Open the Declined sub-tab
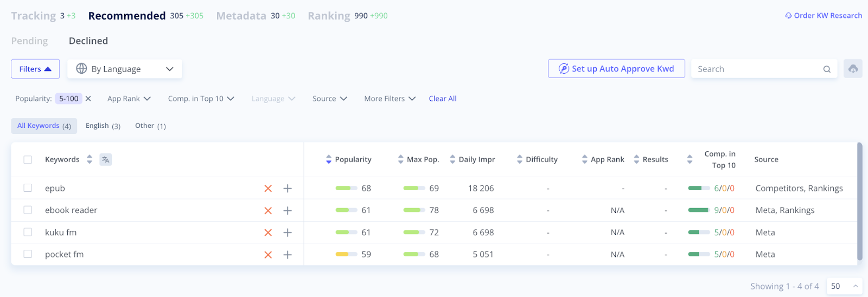Screen dimensions: 868x297 [x=88, y=41]
